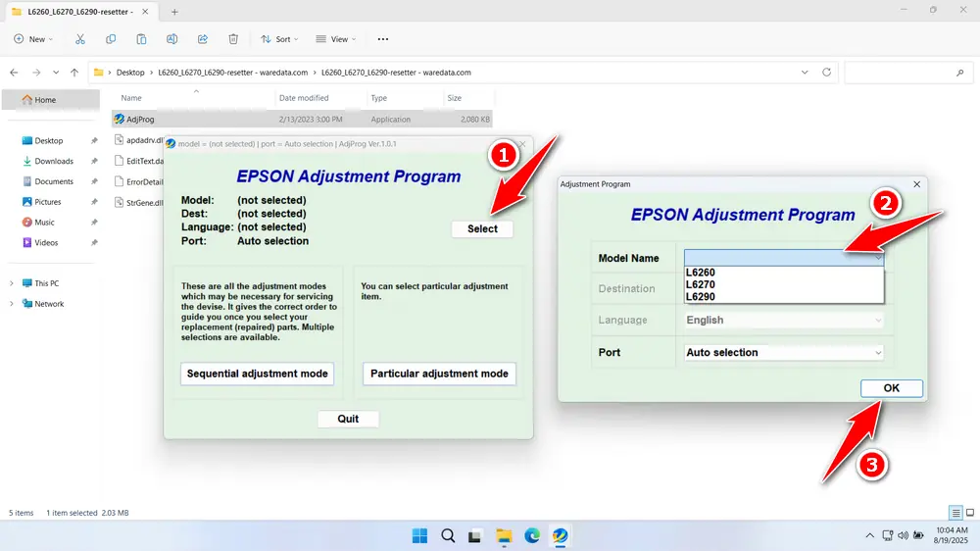Switch to details view layout icon
Screen dimensions: 980x551
pos(955,513)
